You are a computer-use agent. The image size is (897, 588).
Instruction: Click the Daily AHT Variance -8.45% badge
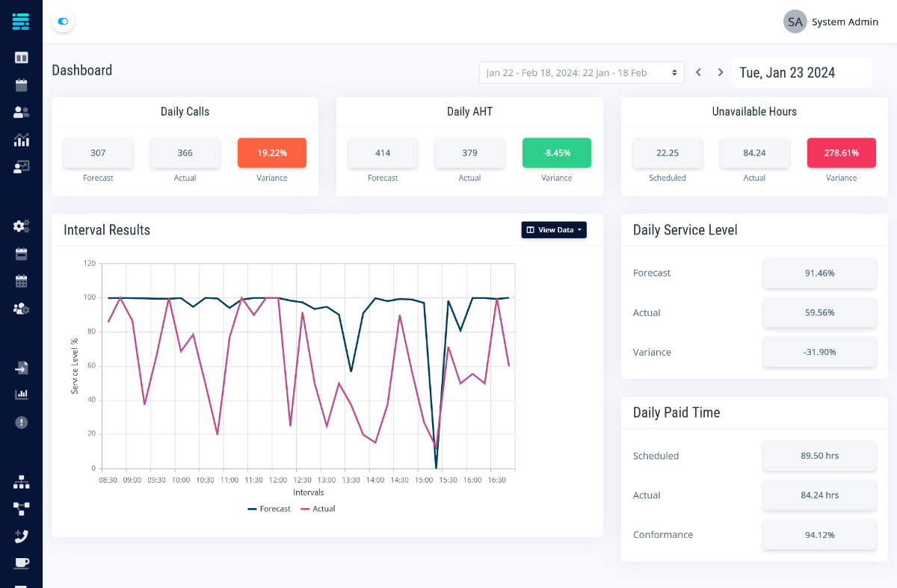point(556,152)
